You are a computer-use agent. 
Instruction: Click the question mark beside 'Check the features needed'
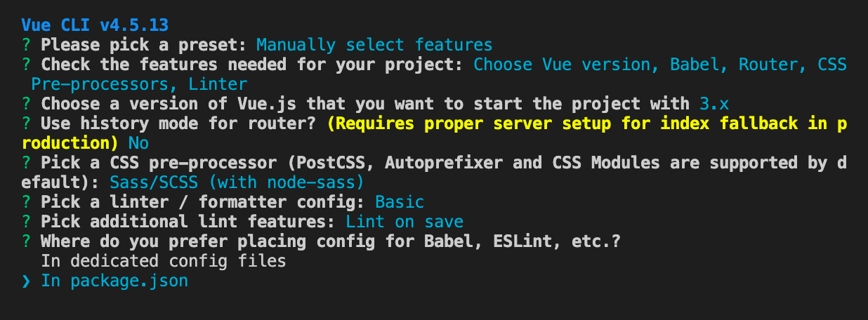tap(26, 65)
